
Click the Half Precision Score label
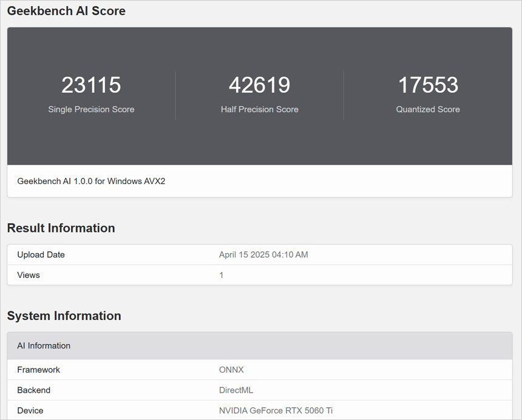click(x=259, y=109)
